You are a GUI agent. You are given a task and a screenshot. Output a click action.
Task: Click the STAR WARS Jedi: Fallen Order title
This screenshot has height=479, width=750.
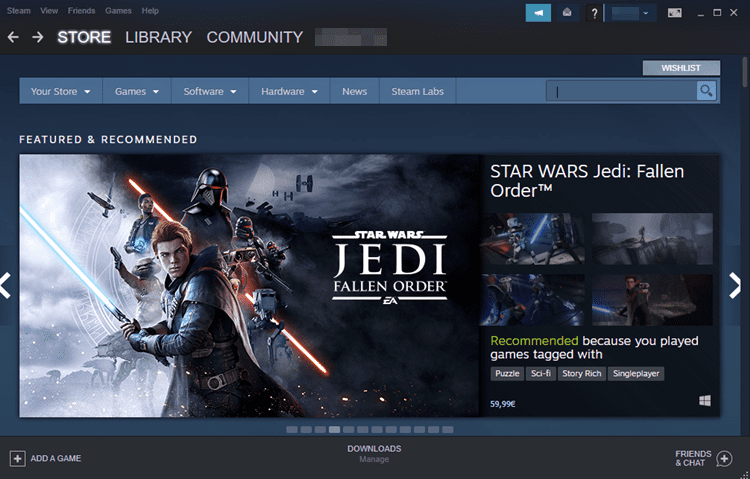pyautogui.click(x=587, y=181)
